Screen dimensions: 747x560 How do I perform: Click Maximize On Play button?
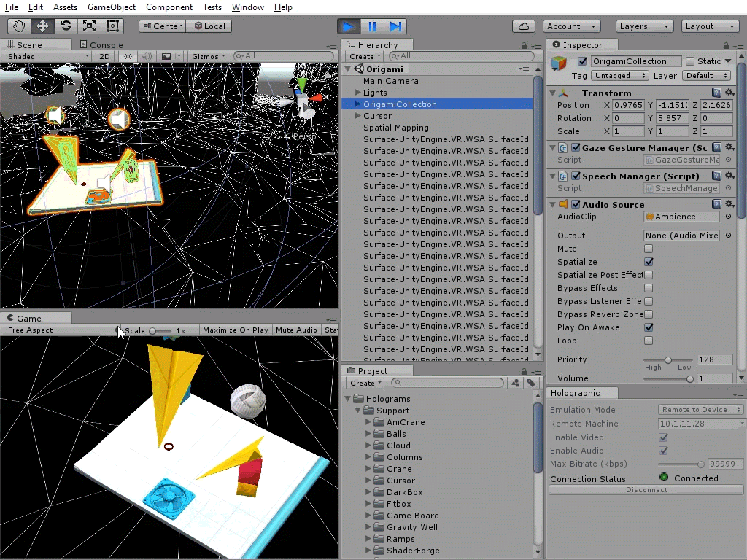(235, 330)
